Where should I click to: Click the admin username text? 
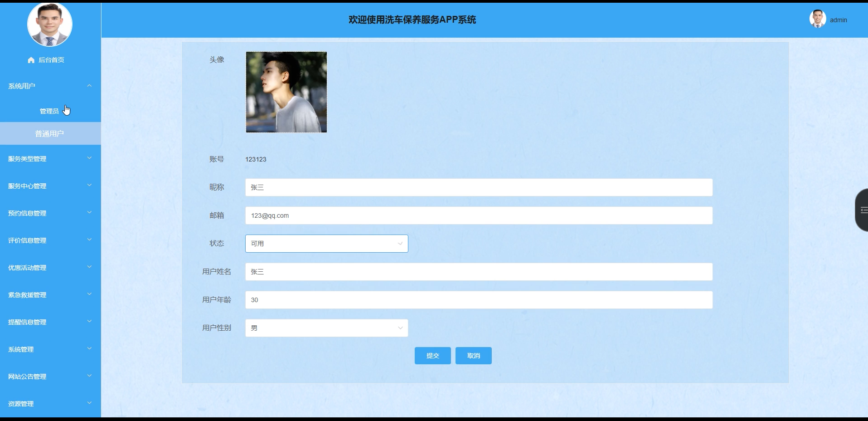coord(839,20)
